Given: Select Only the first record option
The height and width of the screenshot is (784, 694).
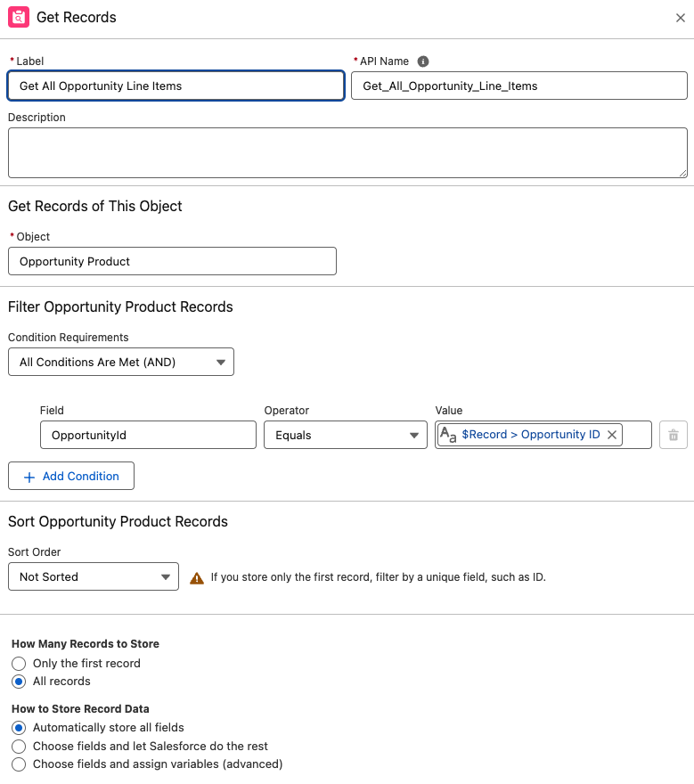Looking at the screenshot, I should coord(19,664).
